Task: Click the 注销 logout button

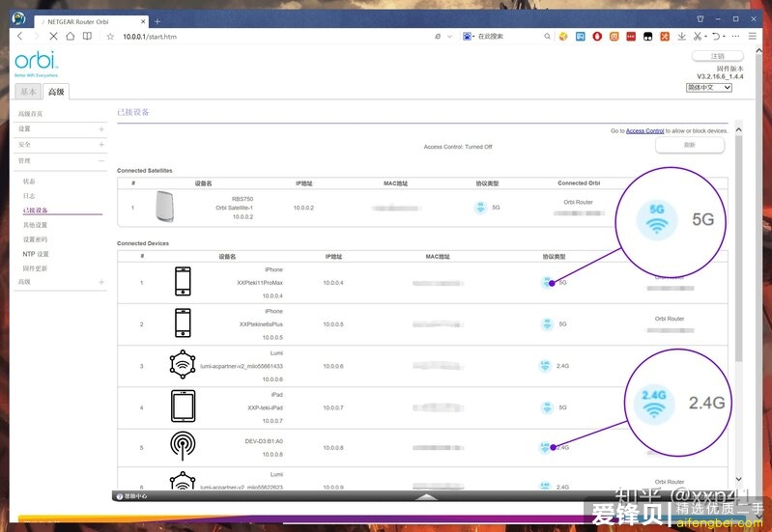Action: [717, 56]
